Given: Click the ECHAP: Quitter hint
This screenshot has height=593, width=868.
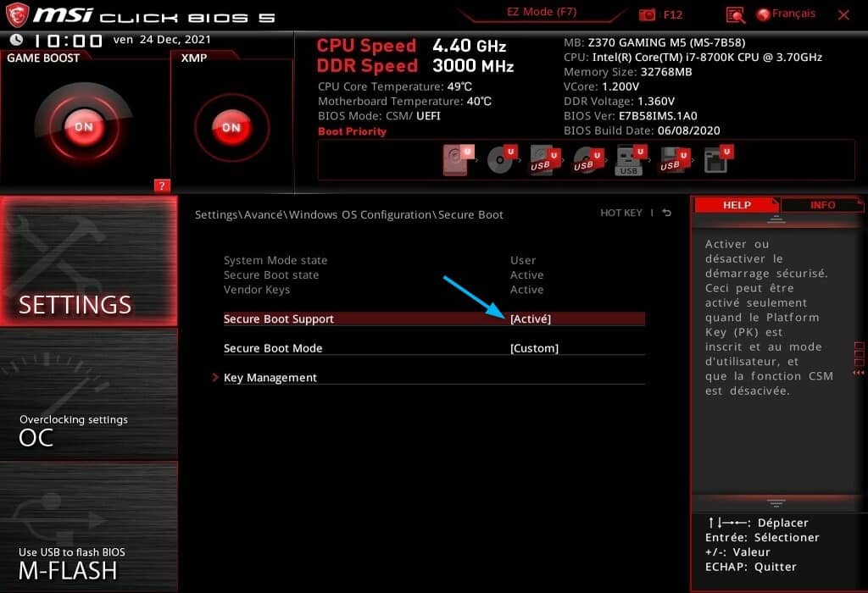Looking at the screenshot, I should [x=751, y=567].
